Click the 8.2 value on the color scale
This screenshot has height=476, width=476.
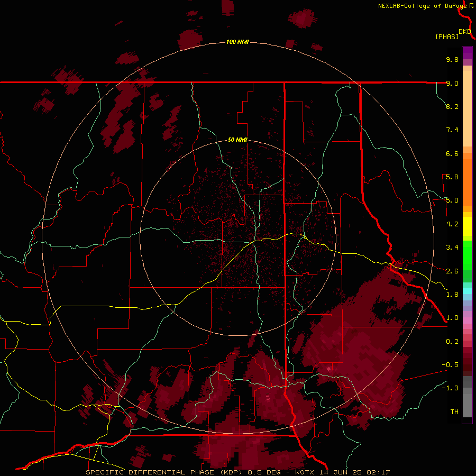(x=452, y=106)
